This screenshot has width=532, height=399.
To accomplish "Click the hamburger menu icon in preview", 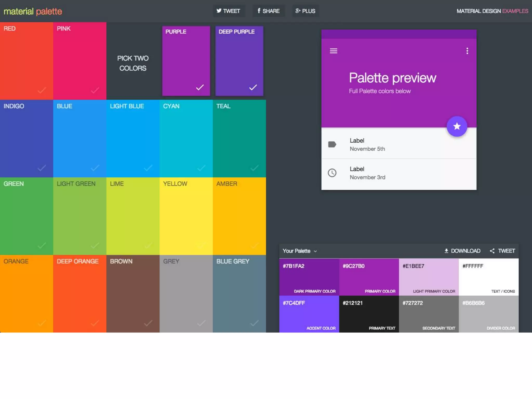I will pyautogui.click(x=334, y=51).
